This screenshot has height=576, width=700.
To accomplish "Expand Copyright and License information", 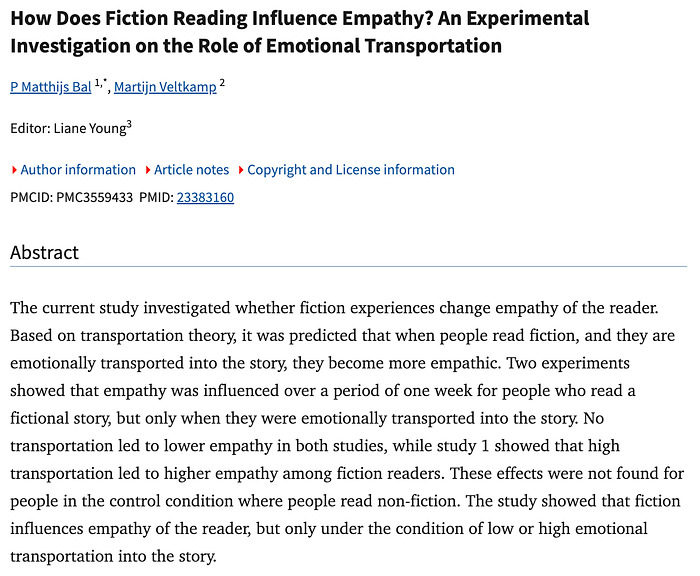I will pyautogui.click(x=350, y=170).
